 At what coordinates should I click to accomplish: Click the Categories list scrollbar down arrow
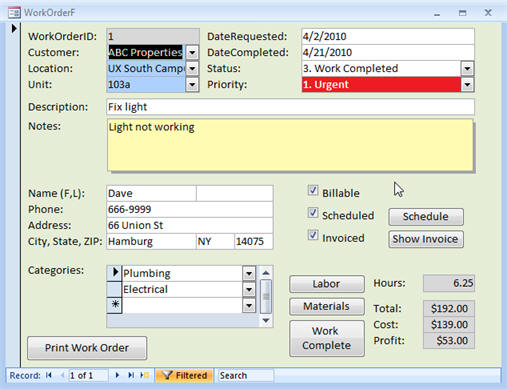(x=266, y=320)
